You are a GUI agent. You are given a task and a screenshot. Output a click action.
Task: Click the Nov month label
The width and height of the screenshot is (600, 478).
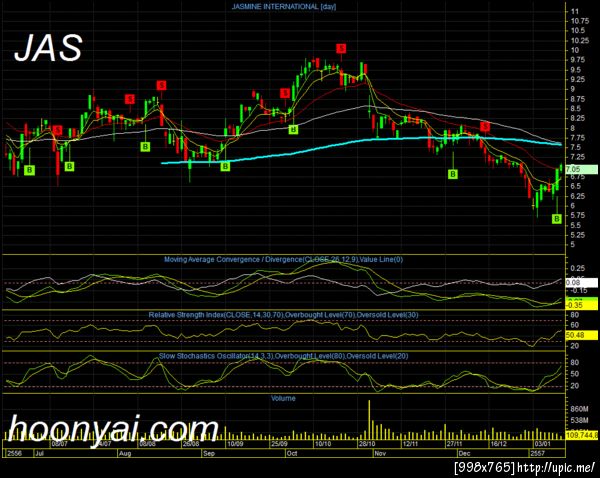[380, 453]
